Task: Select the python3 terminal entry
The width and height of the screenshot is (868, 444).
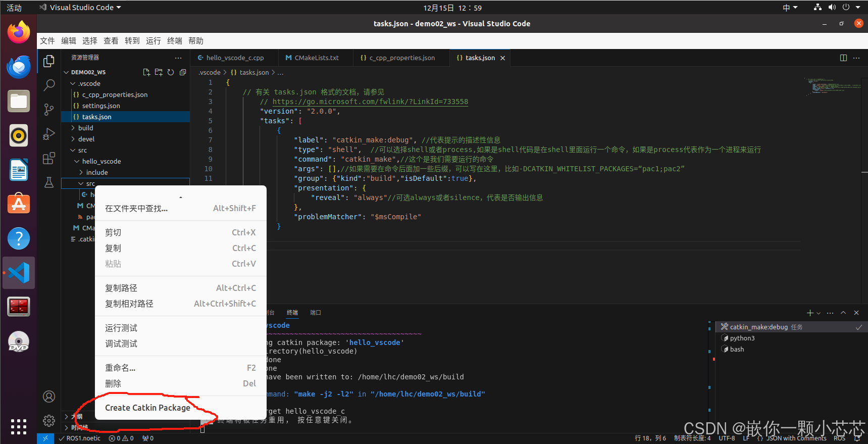Action: [791, 338]
